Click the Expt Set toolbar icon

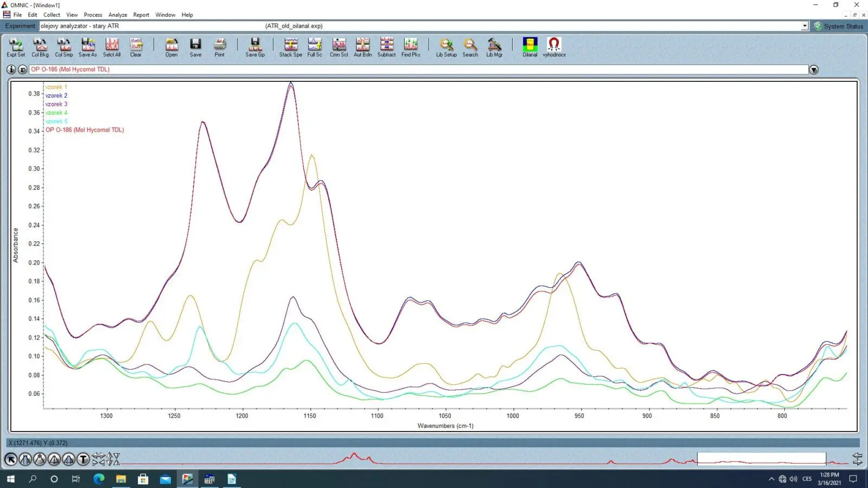coord(16,47)
